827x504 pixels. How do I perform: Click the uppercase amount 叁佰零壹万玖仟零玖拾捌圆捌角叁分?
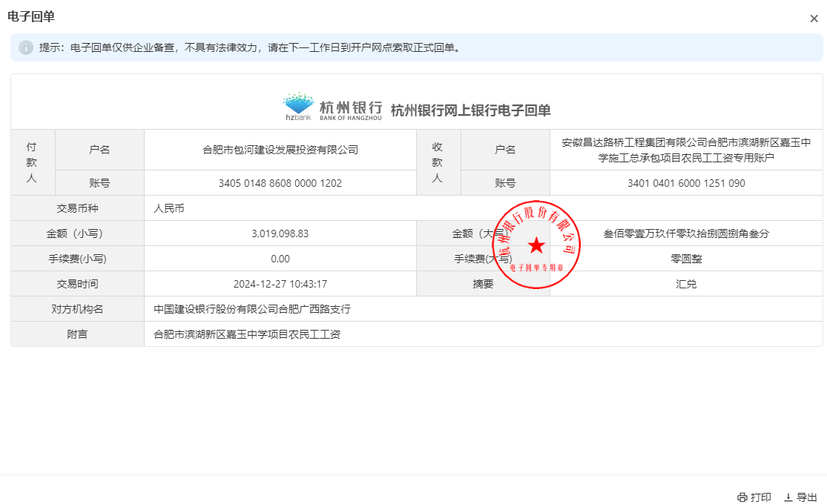686,233
